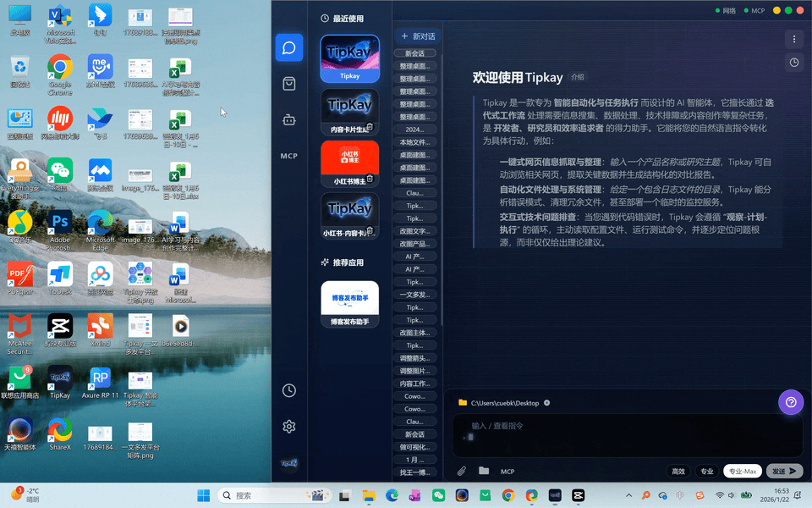Open the chat conversation sidebar icon
812x508 pixels.
(x=289, y=47)
